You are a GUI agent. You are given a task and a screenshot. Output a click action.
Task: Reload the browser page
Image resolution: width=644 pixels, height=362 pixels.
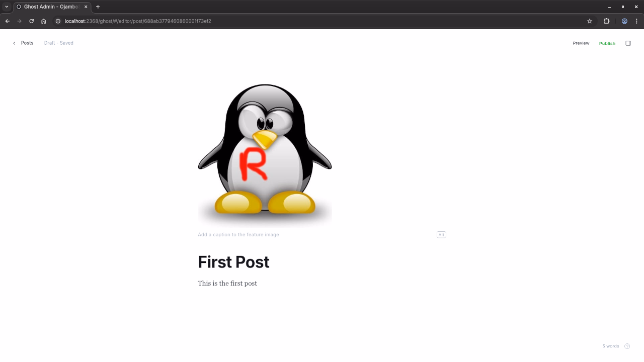(31, 21)
